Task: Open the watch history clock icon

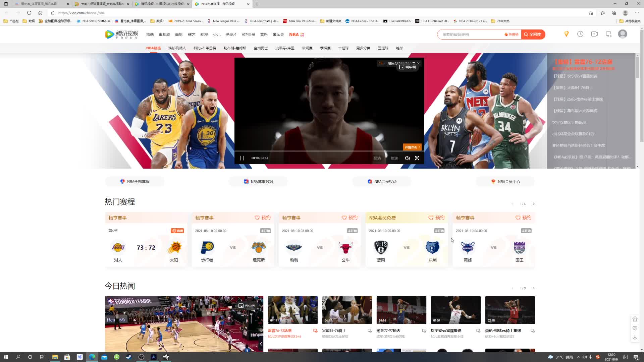Action: tap(580, 34)
